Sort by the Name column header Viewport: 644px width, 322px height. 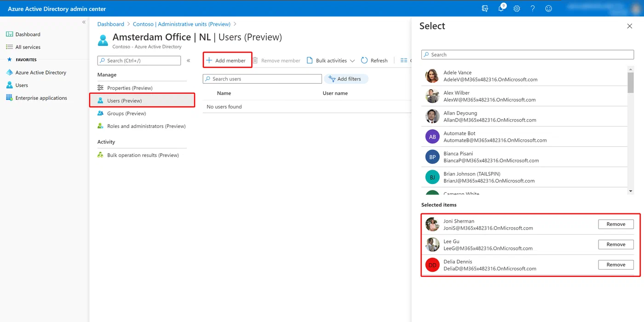click(224, 93)
